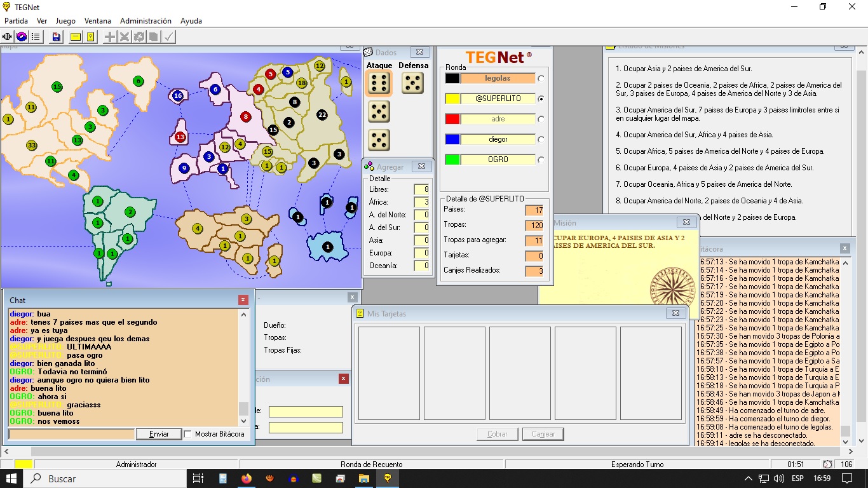Select the radio button next to diegor
The width and height of the screenshot is (868, 488).
541,140
